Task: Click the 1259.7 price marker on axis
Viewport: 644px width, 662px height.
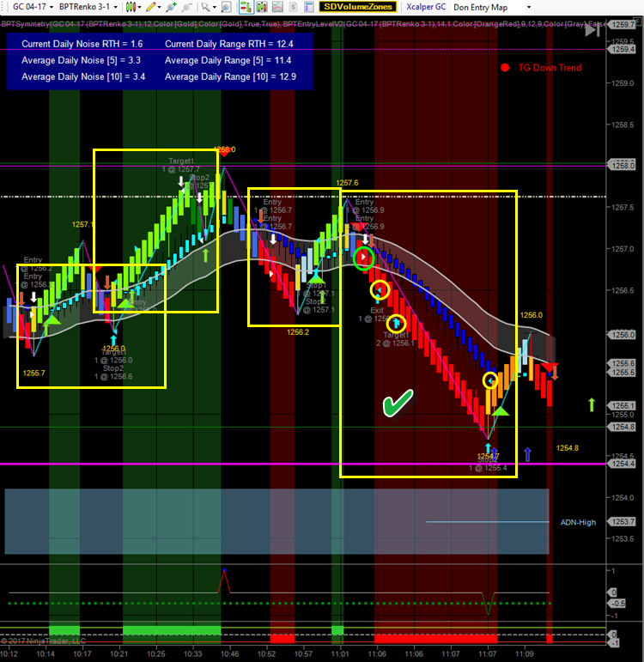Action: tap(622, 25)
